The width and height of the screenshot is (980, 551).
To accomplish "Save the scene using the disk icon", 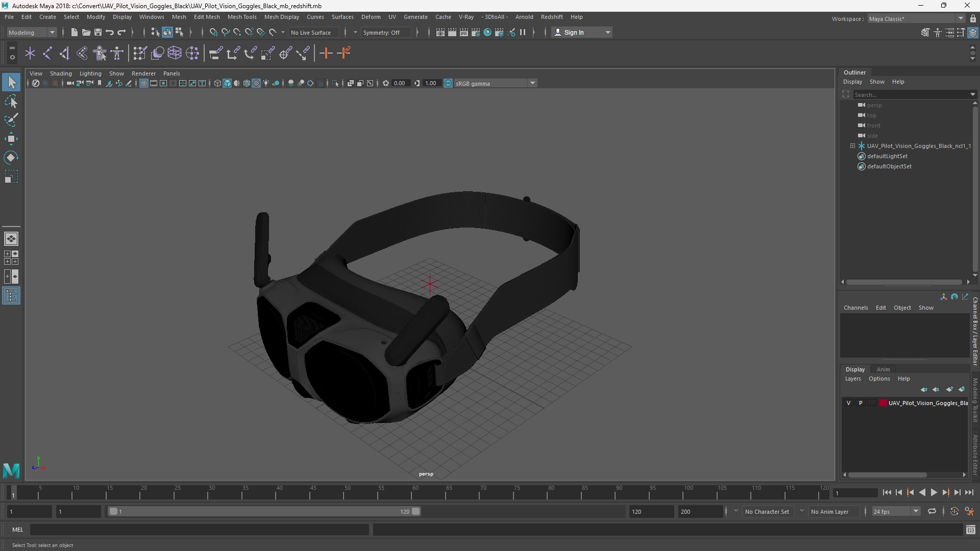I will pos(97,32).
